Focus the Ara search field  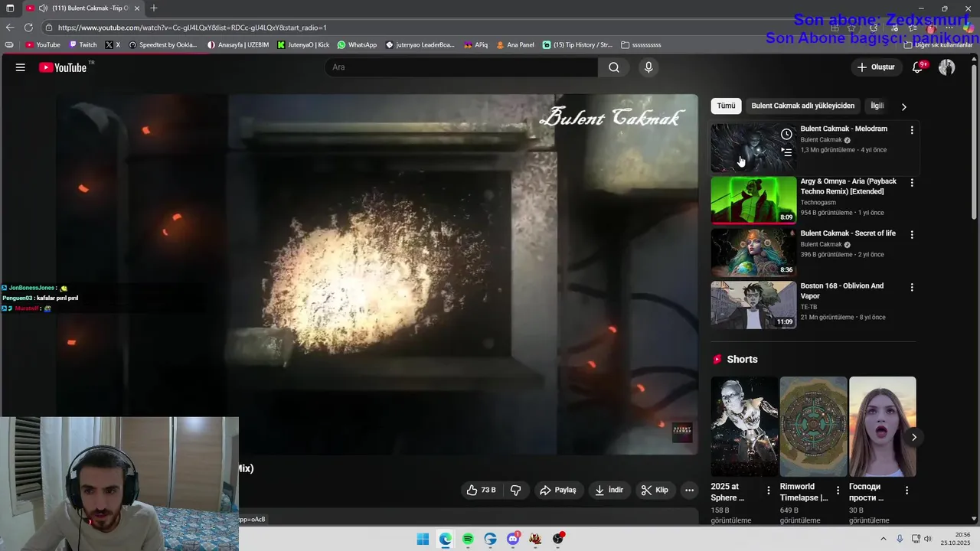[x=462, y=67]
